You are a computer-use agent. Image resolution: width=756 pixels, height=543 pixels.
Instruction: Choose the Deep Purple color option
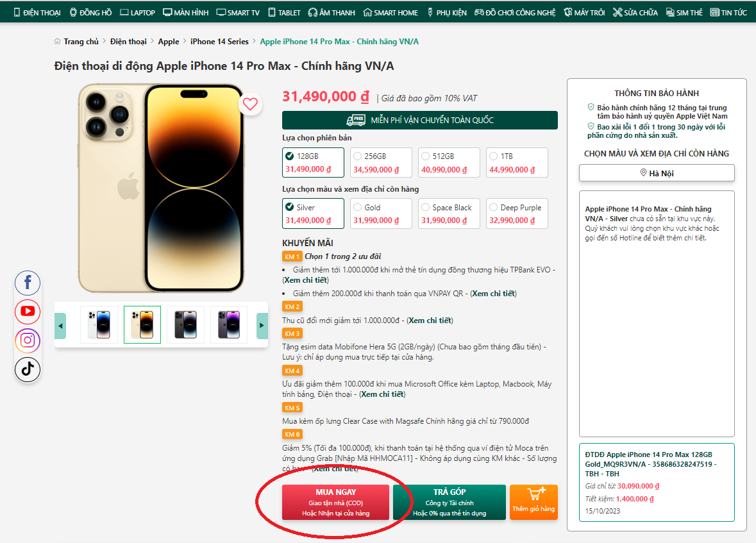click(x=517, y=213)
